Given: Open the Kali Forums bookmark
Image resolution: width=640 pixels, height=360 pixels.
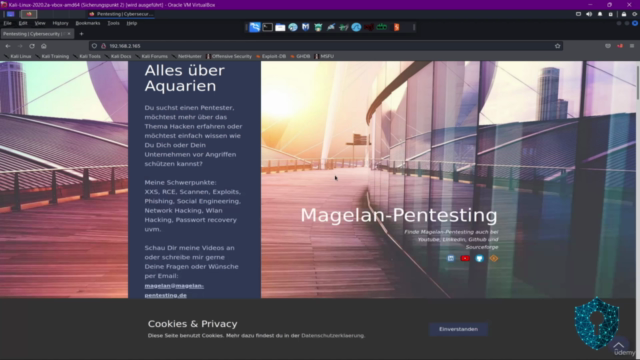Looking at the screenshot, I should tap(152, 56).
